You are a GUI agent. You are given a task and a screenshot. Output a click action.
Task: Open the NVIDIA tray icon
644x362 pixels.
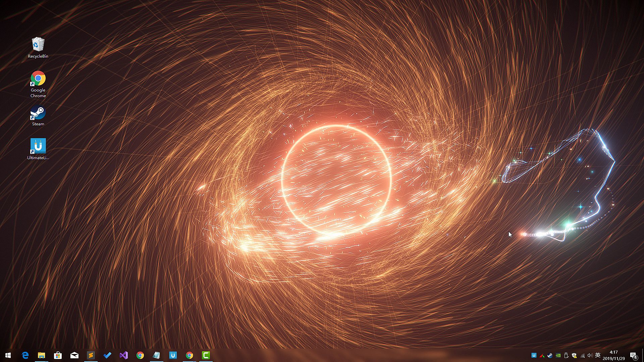(558, 356)
